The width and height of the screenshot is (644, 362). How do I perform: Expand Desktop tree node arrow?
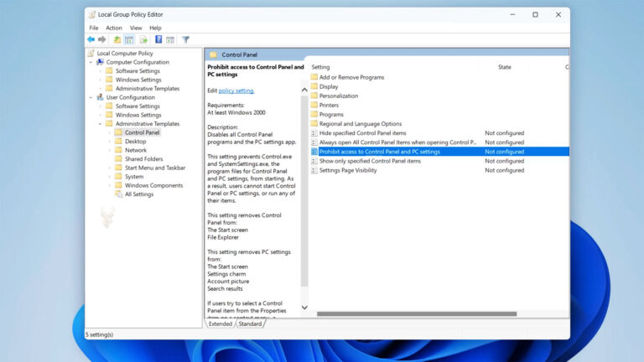click(x=110, y=141)
